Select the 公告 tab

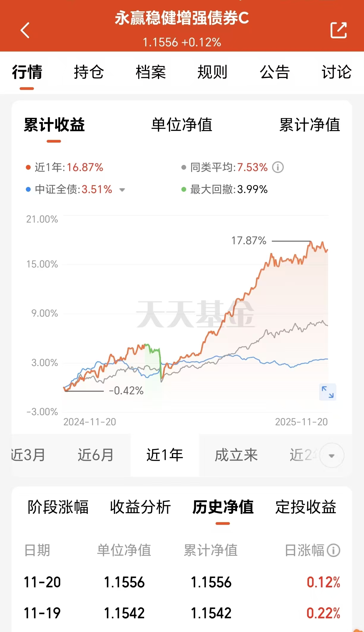[275, 72]
